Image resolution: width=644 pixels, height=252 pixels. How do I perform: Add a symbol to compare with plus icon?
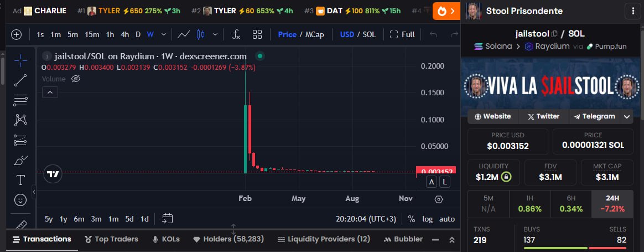(x=17, y=34)
